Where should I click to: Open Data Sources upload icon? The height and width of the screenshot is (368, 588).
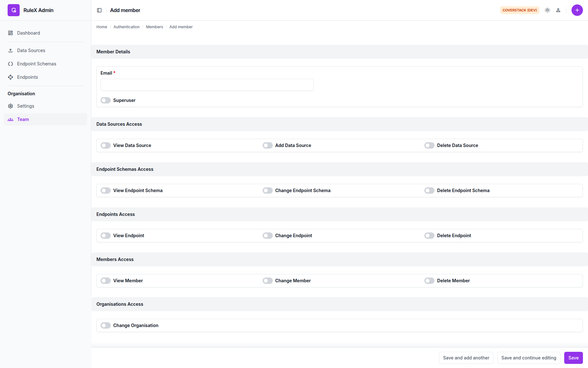point(10,50)
